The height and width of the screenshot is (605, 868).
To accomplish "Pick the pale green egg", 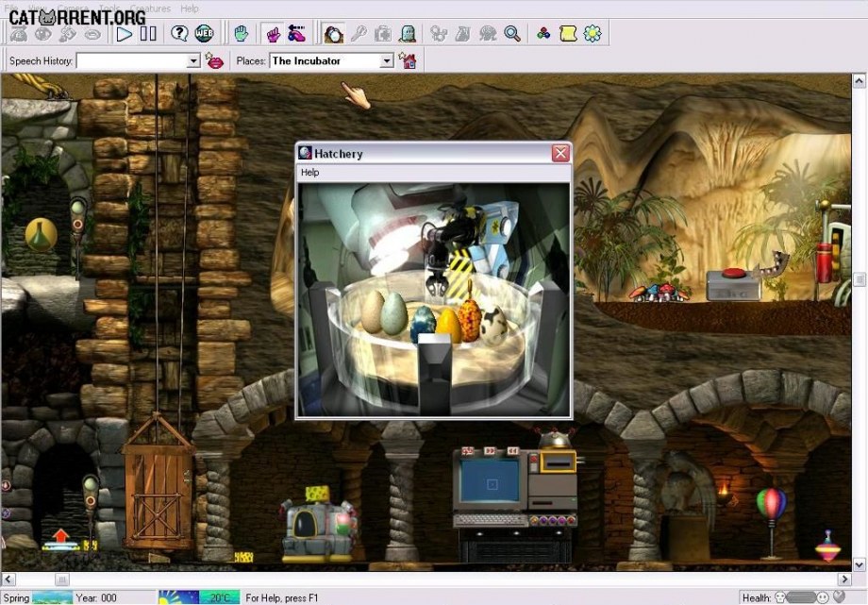I will click(394, 313).
